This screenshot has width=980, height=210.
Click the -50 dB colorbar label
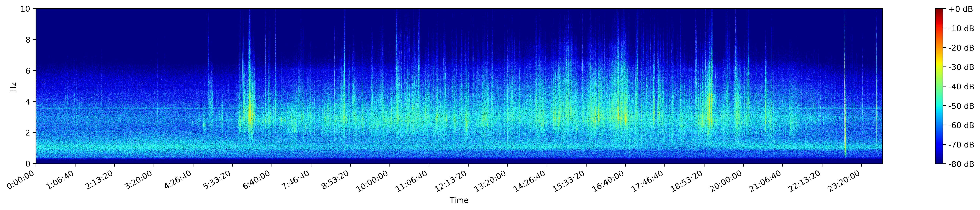point(961,106)
